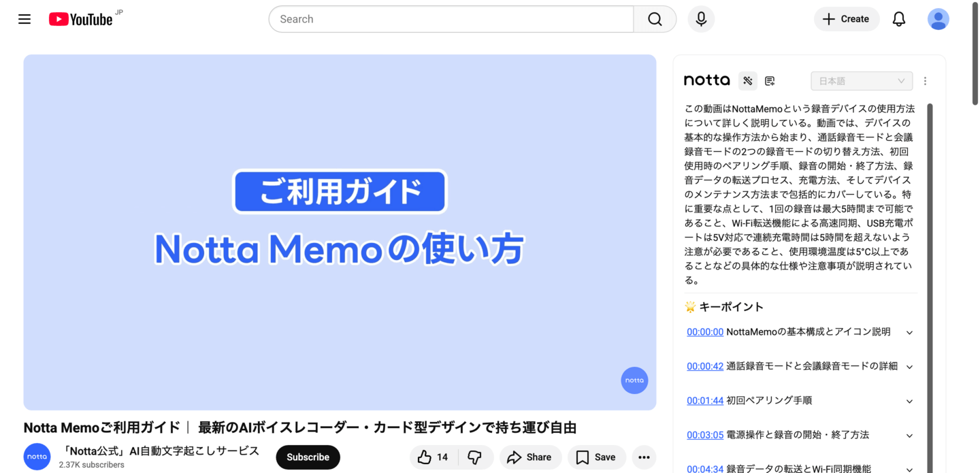Expand 通話録音モードと会議録音モードの詳細 section

pyautogui.click(x=909, y=367)
